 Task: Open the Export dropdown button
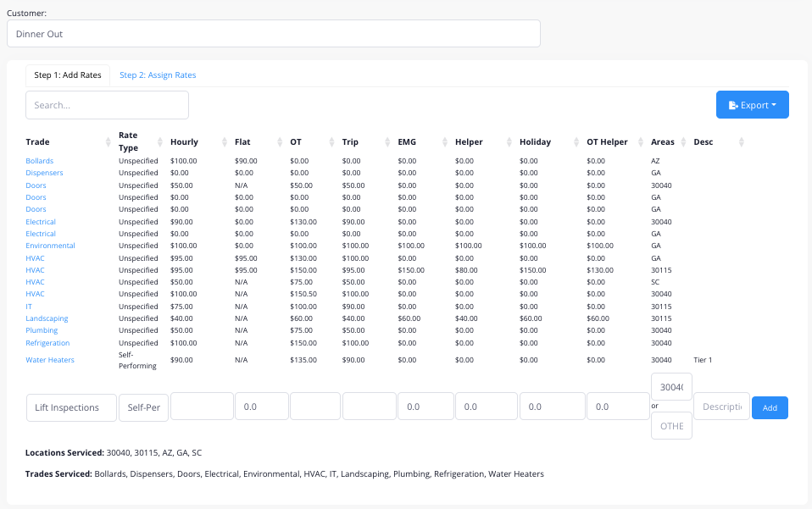753,105
